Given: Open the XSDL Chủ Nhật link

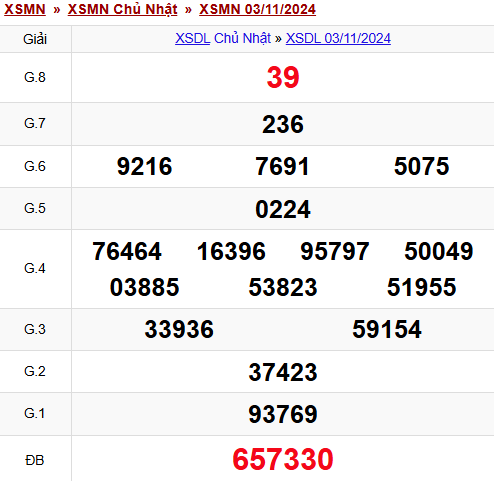Looking at the screenshot, I should pyautogui.click(x=223, y=38).
